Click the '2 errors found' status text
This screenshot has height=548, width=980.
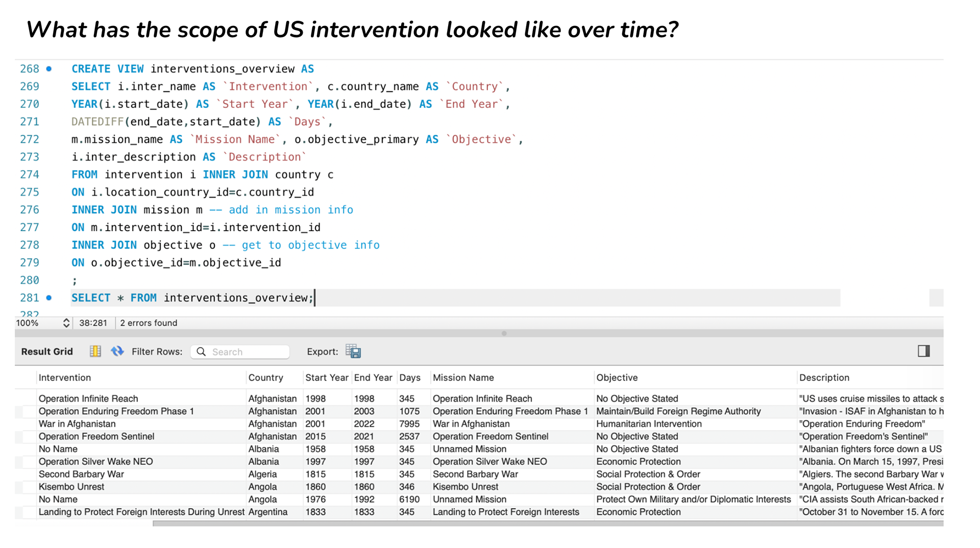coord(149,323)
